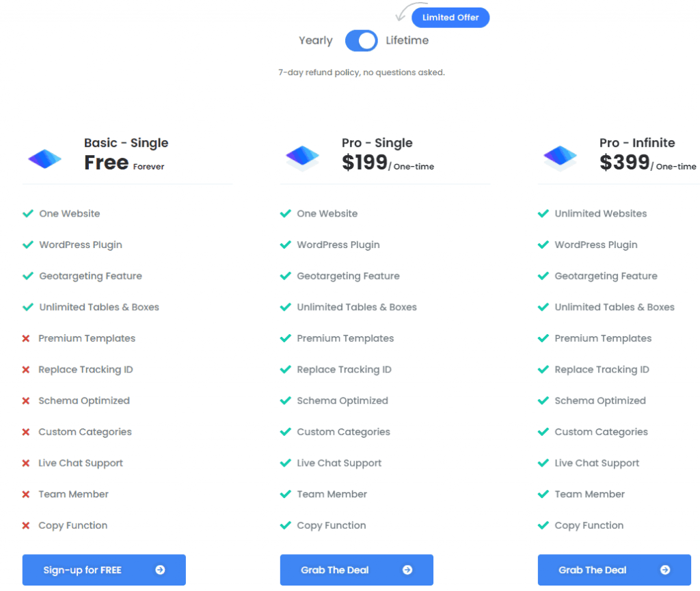Image resolution: width=700 pixels, height=591 pixels.
Task: Click the Free Forever price text
Action: tap(124, 163)
